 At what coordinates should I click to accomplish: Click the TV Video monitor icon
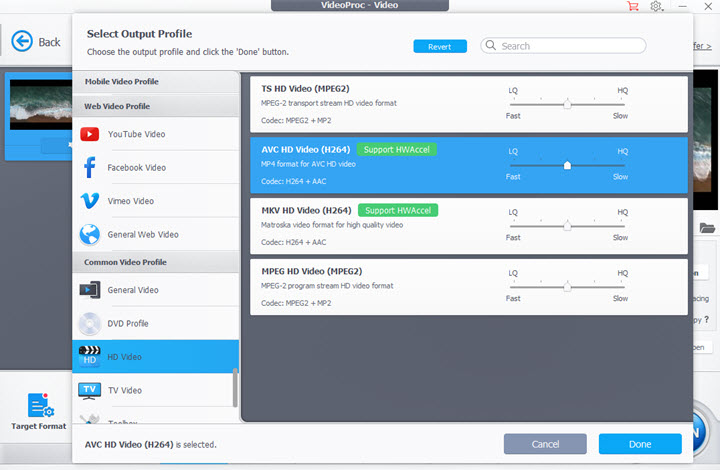click(x=90, y=391)
